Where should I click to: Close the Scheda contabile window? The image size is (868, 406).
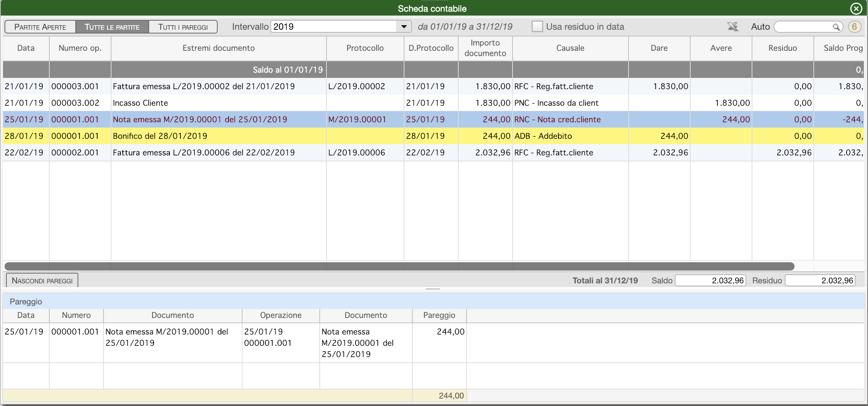click(856, 8)
